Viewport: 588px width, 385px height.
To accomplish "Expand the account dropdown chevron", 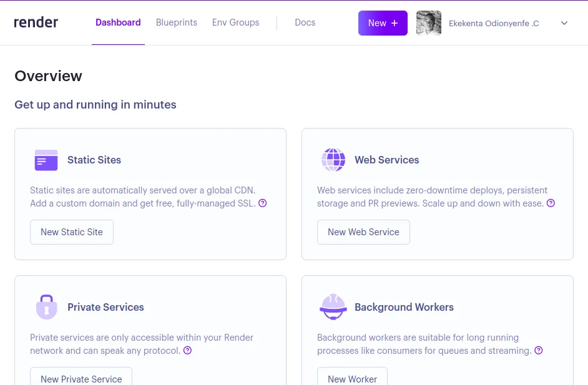I will (564, 23).
